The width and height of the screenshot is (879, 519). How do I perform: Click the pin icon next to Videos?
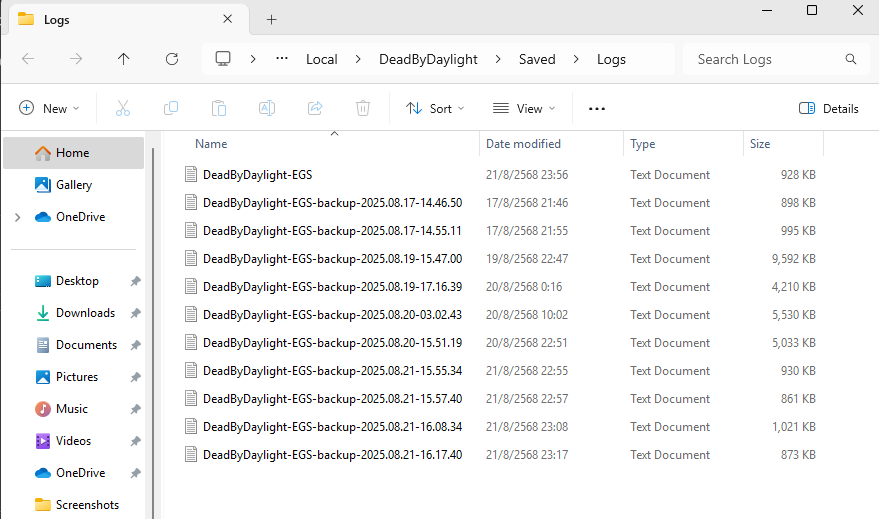click(135, 441)
